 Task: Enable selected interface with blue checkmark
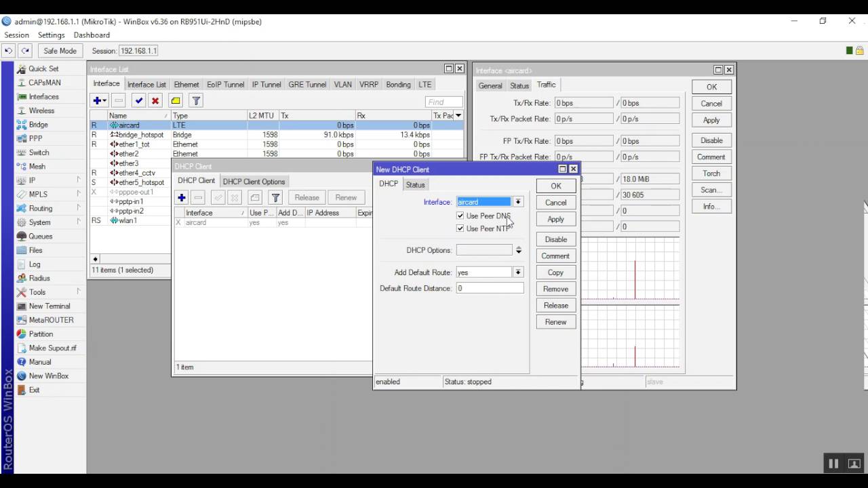pyautogui.click(x=138, y=100)
